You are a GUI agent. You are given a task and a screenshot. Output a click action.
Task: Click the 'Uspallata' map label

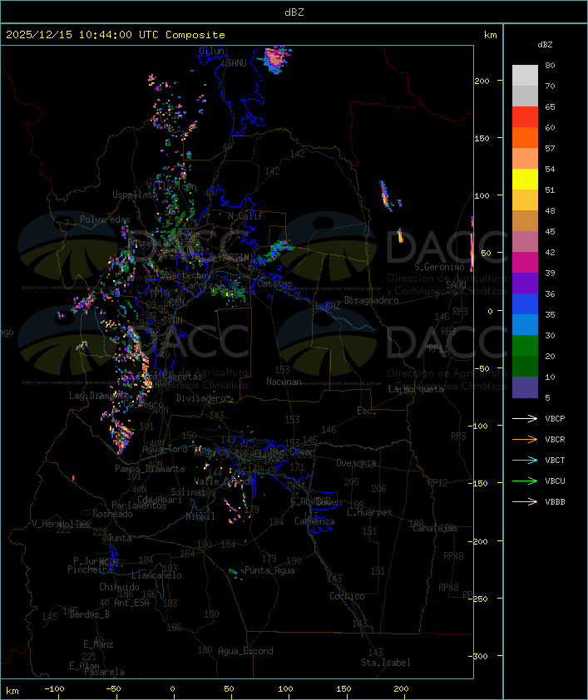pyautogui.click(x=135, y=195)
